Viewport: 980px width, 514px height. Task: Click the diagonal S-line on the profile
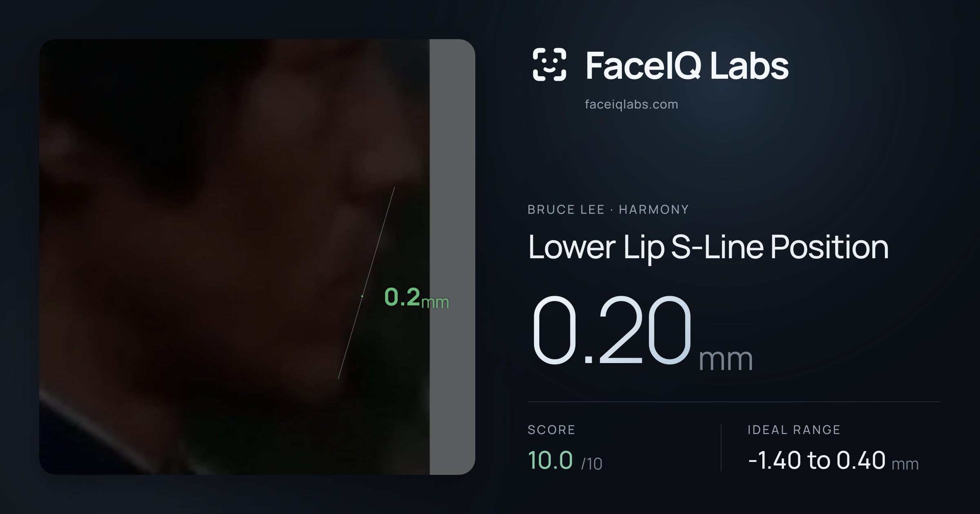tap(366, 283)
